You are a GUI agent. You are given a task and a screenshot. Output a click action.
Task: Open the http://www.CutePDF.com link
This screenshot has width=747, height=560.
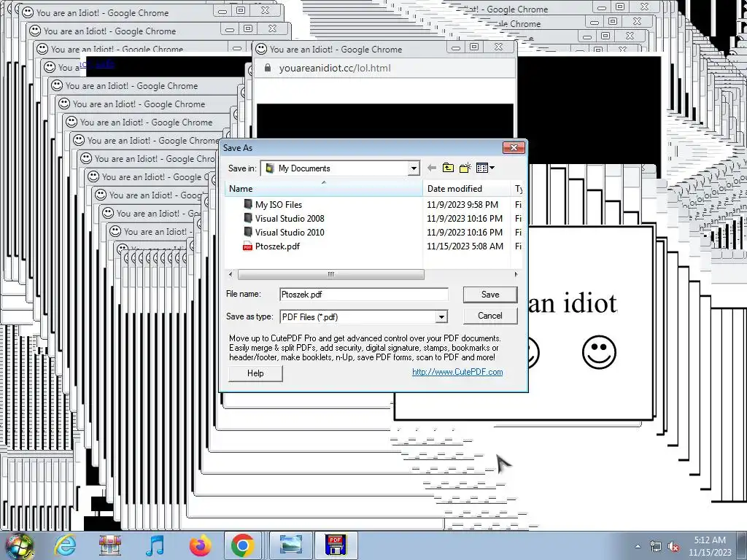tap(457, 372)
